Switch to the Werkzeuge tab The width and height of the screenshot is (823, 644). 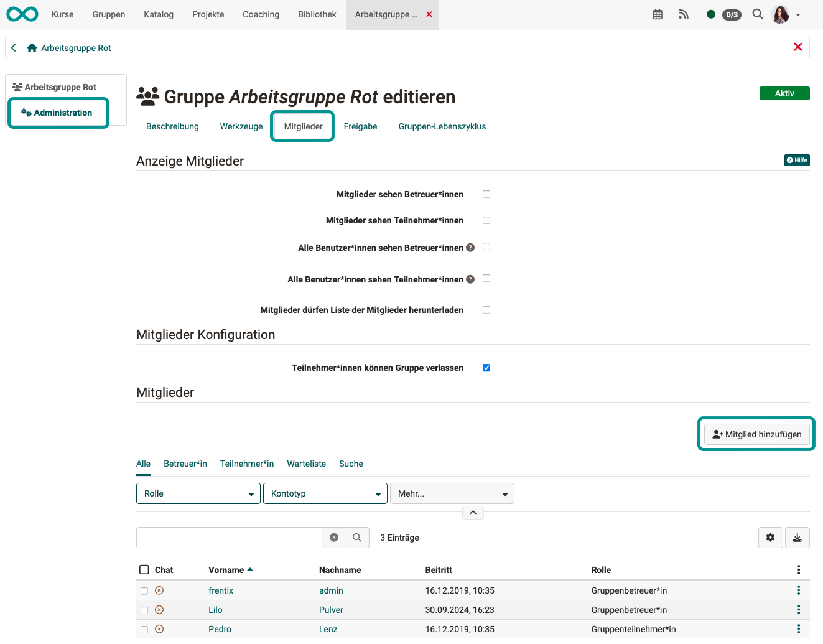[241, 126]
